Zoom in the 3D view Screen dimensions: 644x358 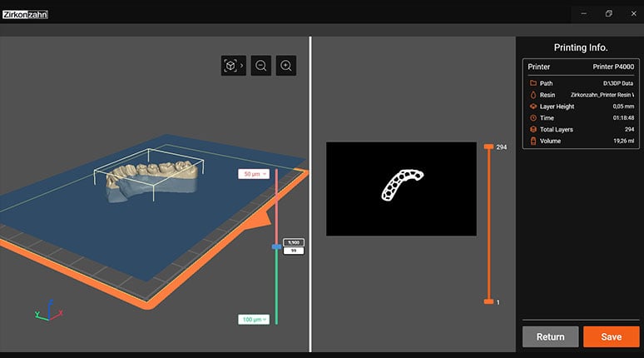[286, 65]
